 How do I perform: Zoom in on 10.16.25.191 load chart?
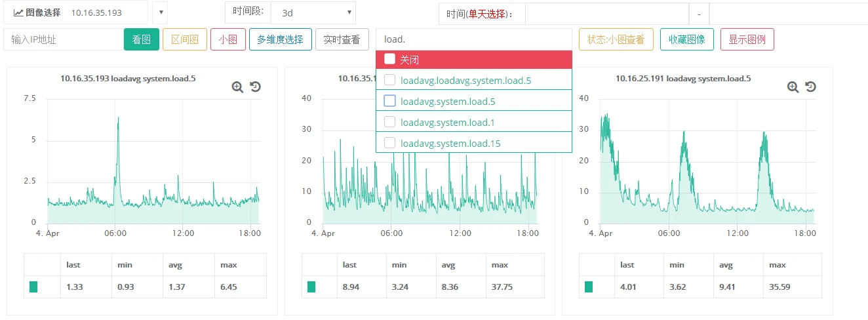tap(793, 87)
